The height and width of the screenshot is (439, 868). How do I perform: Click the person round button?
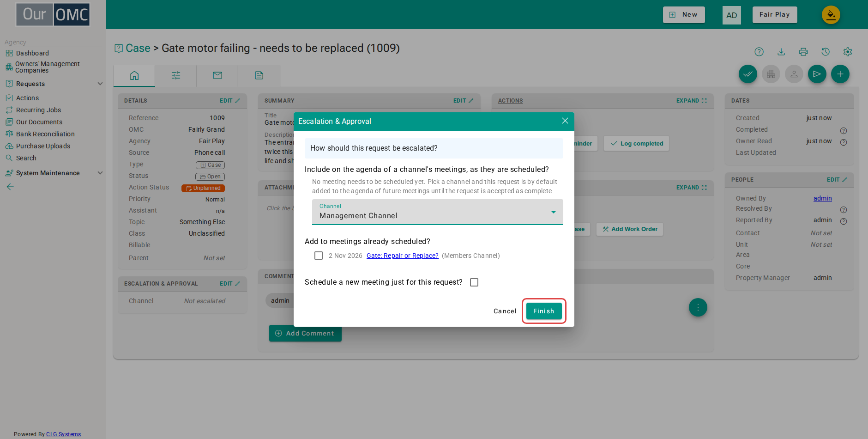coord(794,74)
